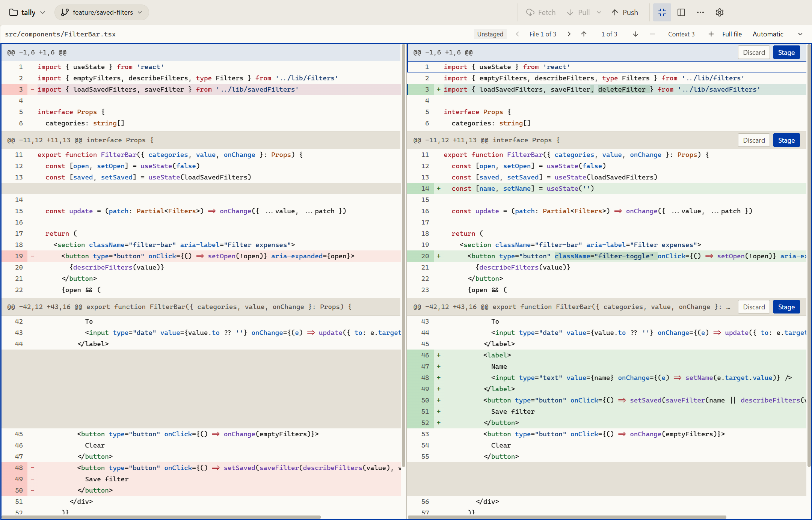Push commits to remote
812x520 pixels.
click(625, 12)
